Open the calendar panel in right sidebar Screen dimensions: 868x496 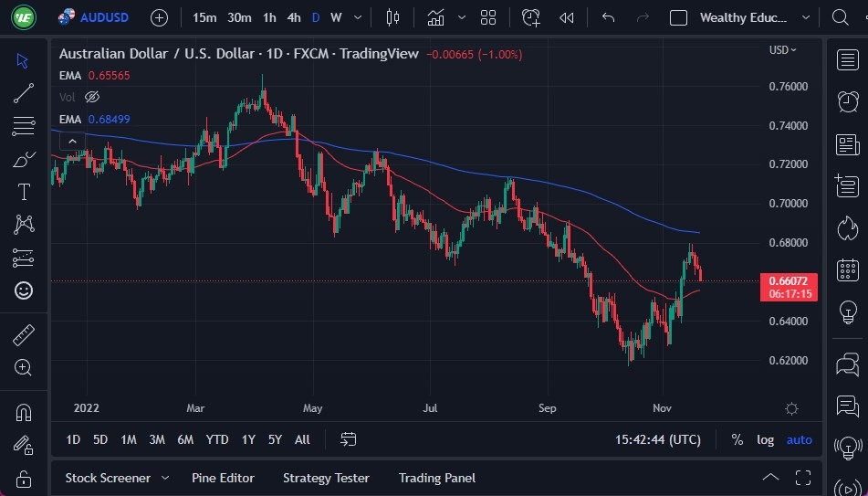pyautogui.click(x=848, y=270)
